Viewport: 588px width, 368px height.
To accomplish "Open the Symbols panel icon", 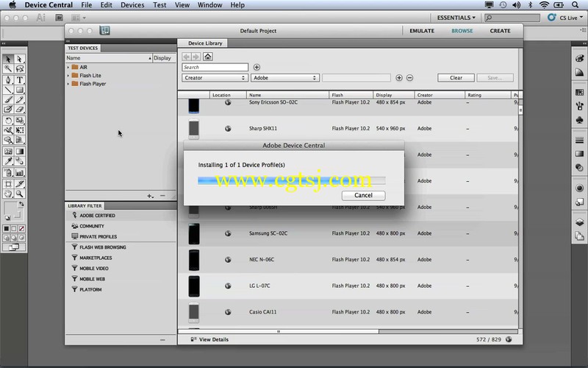I will (x=579, y=120).
